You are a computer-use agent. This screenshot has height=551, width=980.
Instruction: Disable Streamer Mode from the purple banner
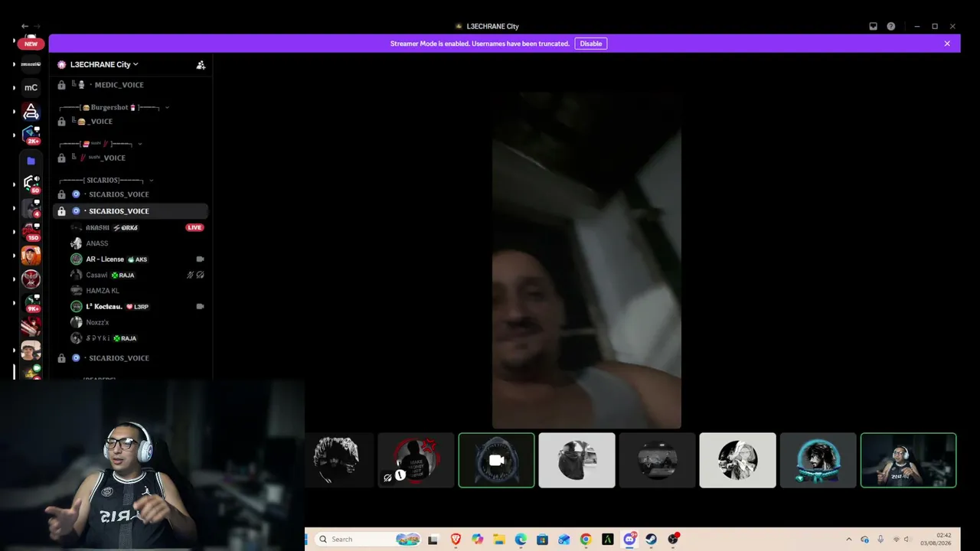pos(591,44)
